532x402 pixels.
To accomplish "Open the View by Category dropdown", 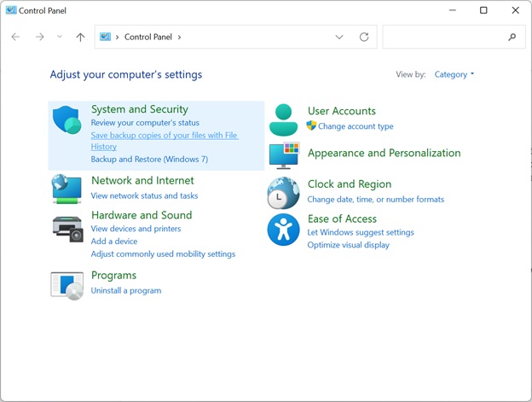I will [x=454, y=74].
